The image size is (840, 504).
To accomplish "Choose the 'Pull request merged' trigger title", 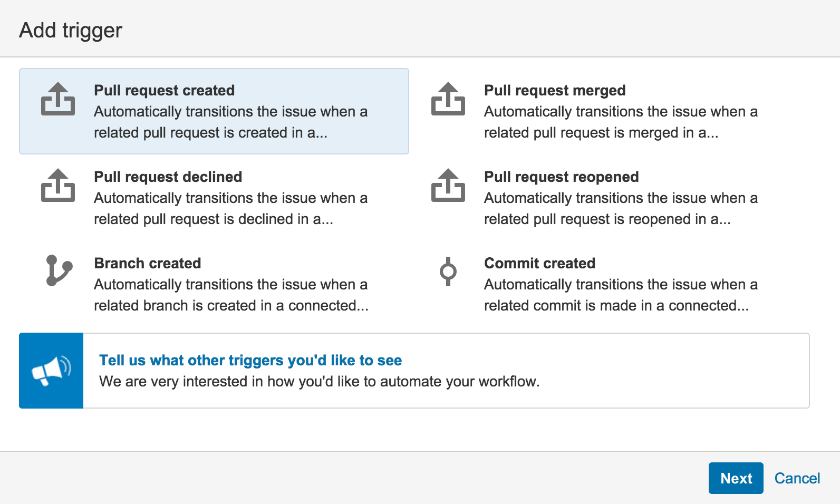I will [554, 90].
